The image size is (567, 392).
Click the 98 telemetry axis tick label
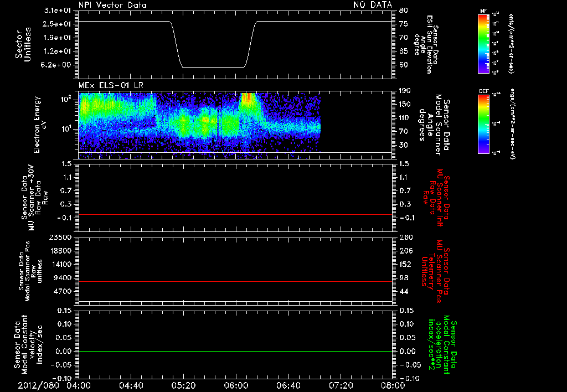coord(404,278)
